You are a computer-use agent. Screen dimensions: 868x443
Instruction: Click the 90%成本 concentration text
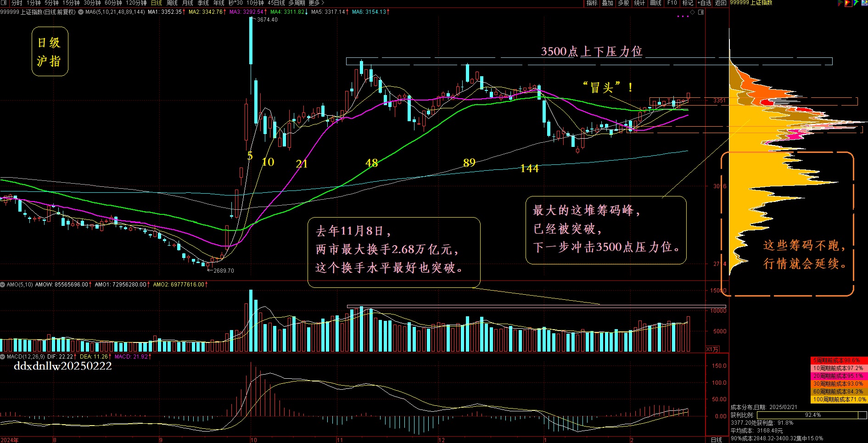[x=777, y=438]
